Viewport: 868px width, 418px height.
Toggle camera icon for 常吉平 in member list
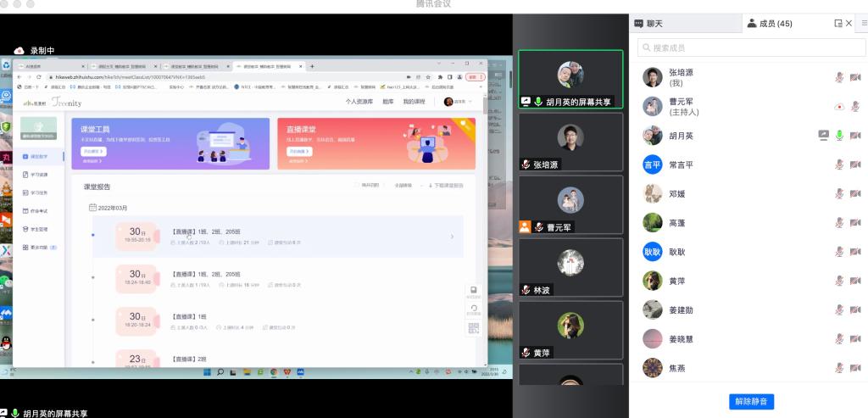coord(854,164)
